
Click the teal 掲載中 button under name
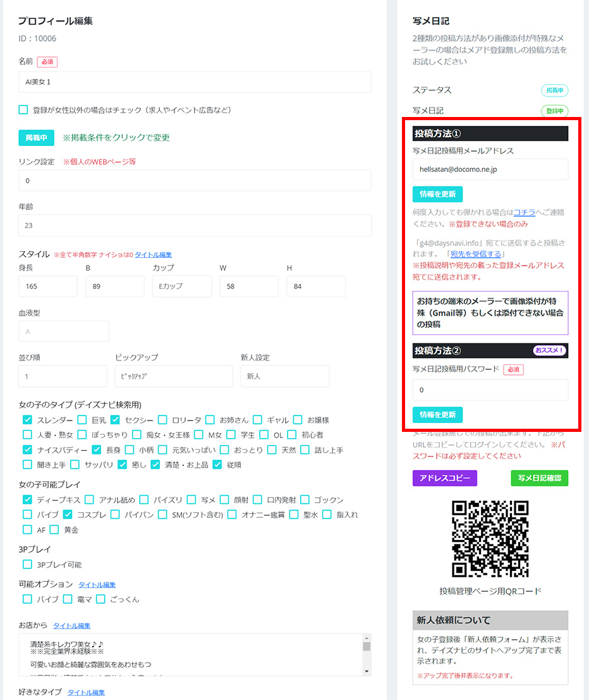click(x=37, y=137)
